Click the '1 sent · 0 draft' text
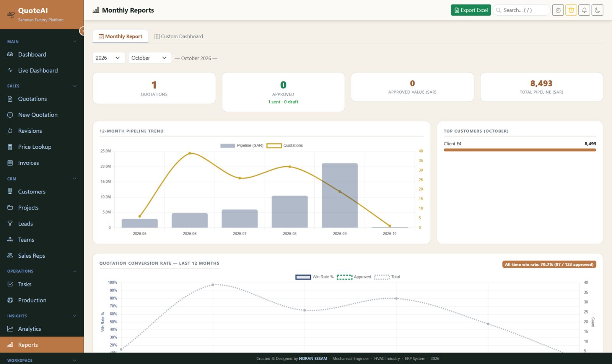Screen dimensions: 612x364 pyautogui.click(x=283, y=102)
